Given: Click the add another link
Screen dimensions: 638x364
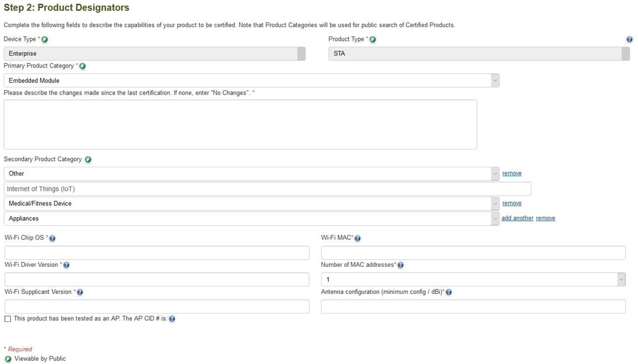Looking at the screenshot, I should [x=517, y=218].
